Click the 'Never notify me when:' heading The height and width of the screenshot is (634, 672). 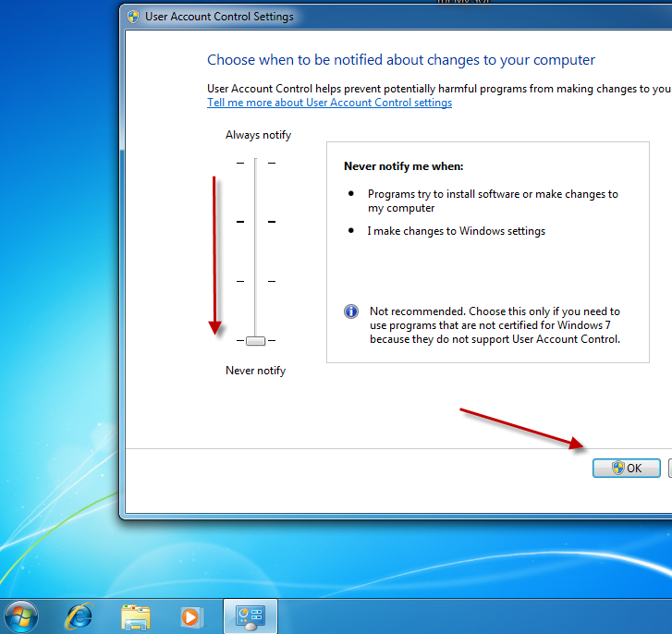click(404, 166)
